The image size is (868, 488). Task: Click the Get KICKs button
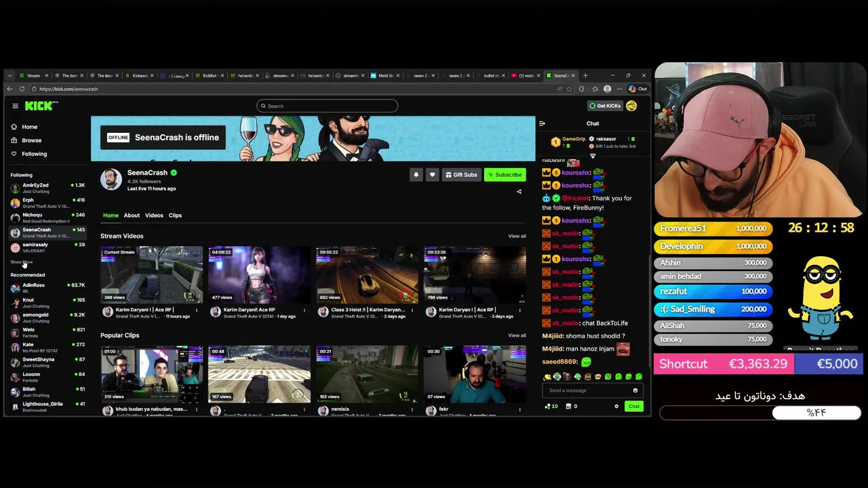[605, 106]
